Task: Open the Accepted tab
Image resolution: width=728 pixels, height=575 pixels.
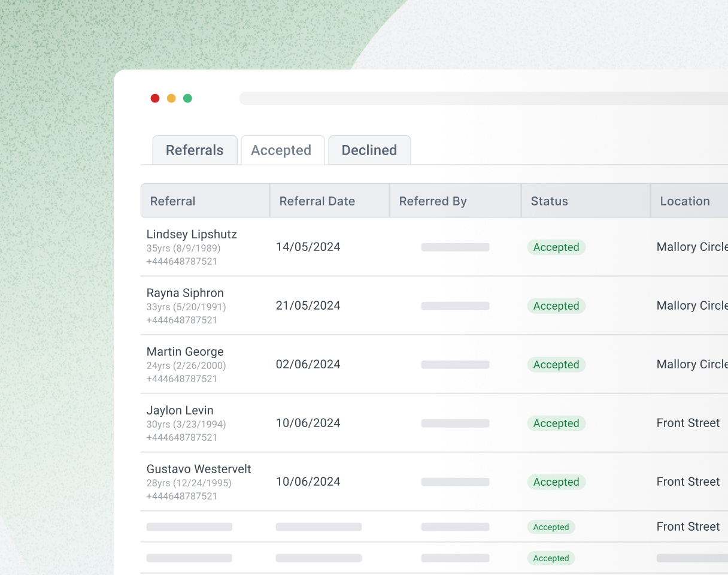Action: click(x=281, y=150)
